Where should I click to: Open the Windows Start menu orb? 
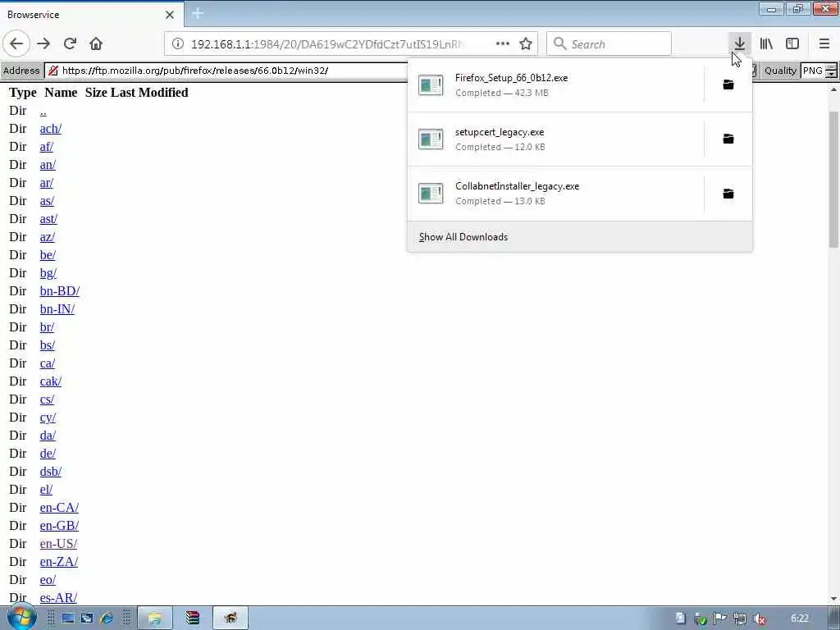[21, 617]
